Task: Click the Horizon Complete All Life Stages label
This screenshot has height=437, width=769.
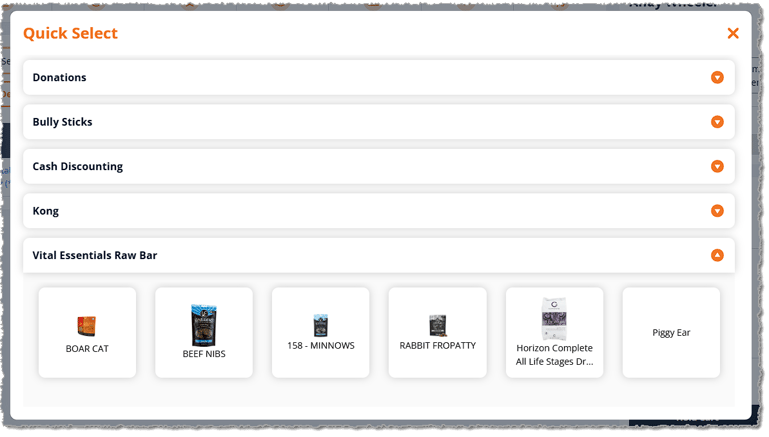Action: 554,355
